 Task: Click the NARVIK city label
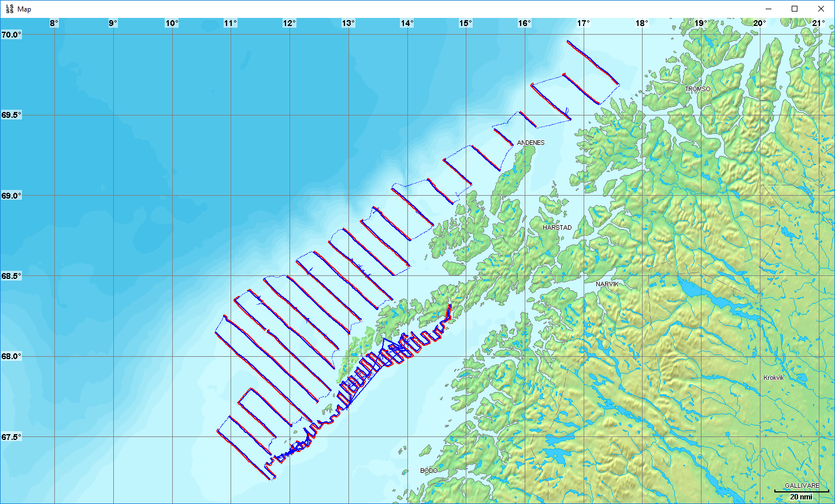pos(607,284)
